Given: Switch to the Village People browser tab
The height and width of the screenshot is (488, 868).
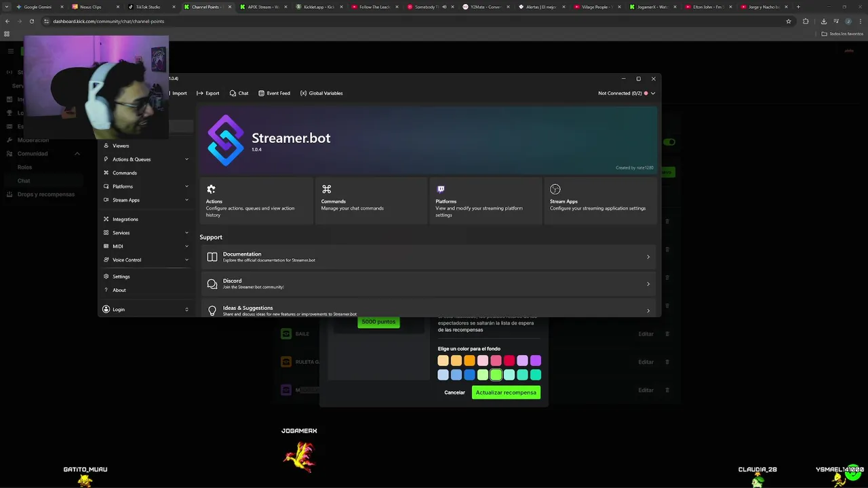Looking at the screenshot, I should [x=597, y=7].
